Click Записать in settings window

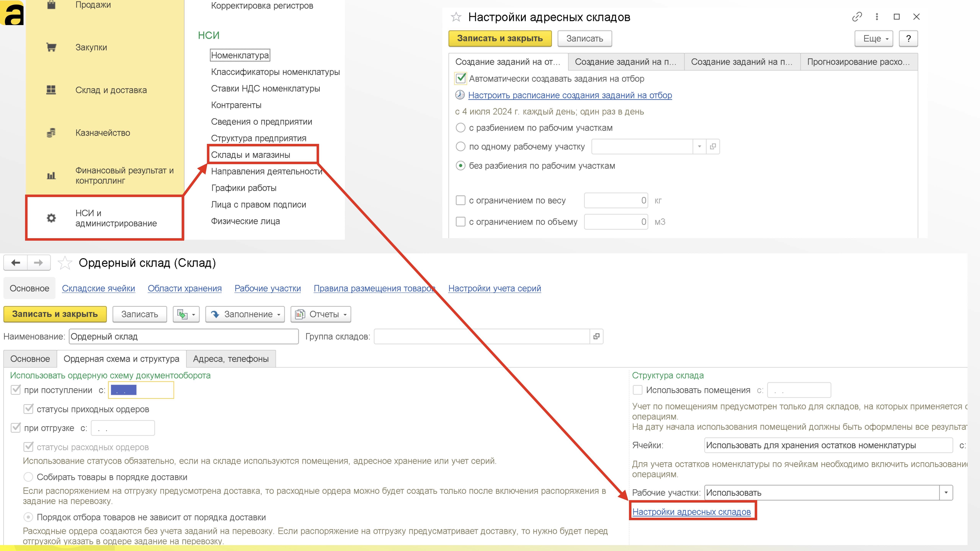(585, 38)
